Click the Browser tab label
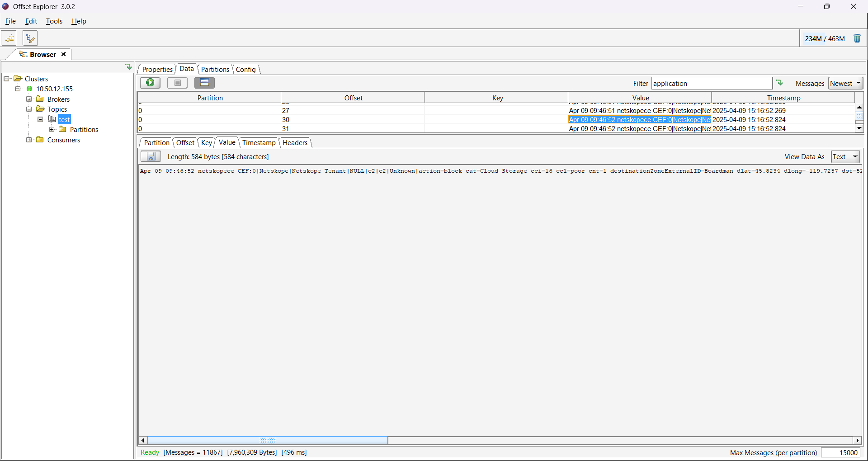868x461 pixels. [43, 54]
